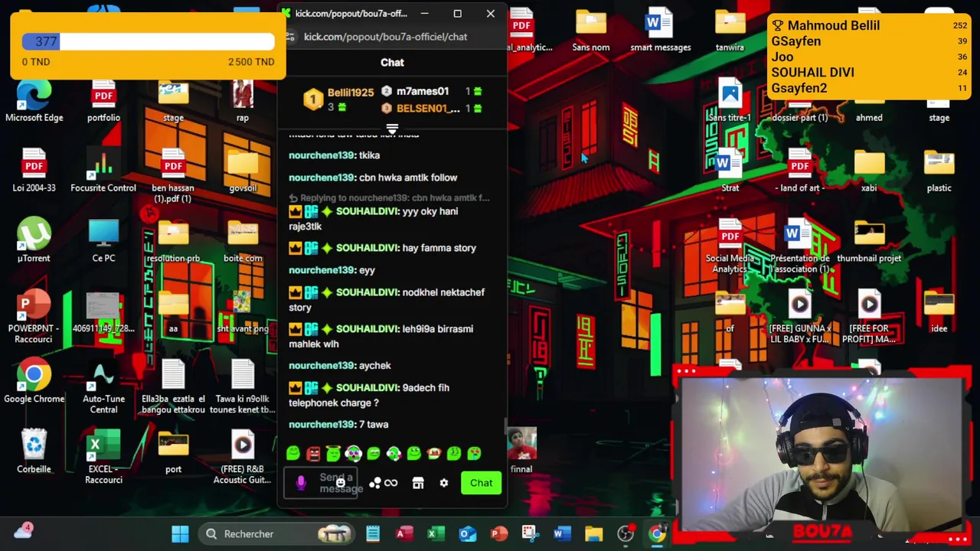Select the Auto-Tune Central desktop icon

coord(103,388)
